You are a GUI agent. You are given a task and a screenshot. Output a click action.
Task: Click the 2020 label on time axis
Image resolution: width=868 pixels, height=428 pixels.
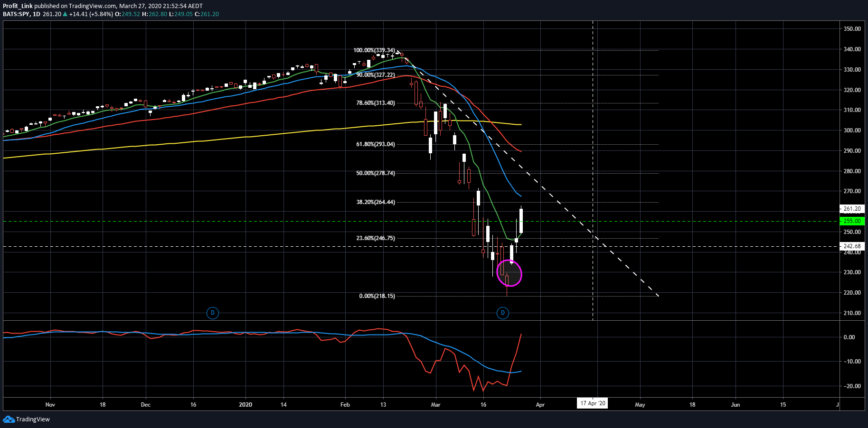(x=245, y=405)
